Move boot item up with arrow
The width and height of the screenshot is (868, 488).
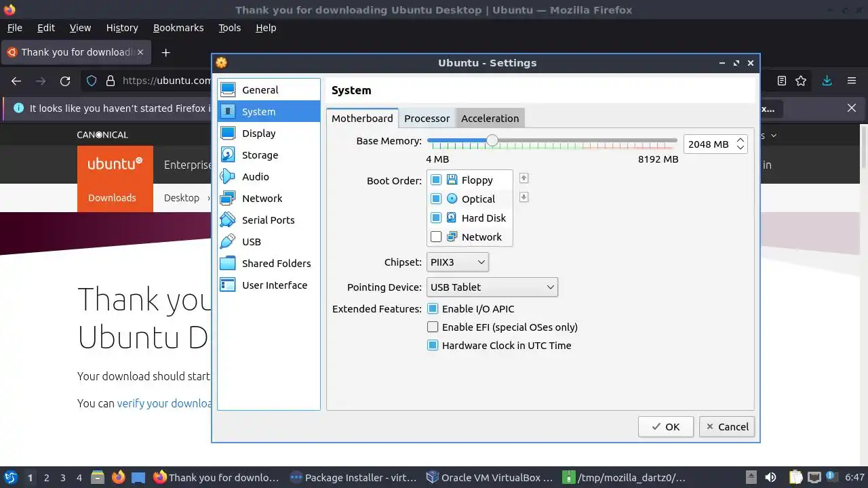524,178
